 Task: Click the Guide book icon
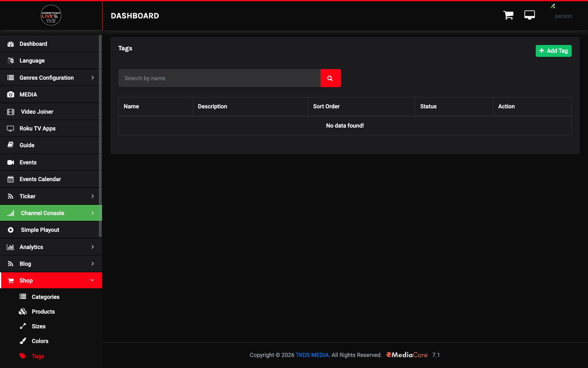[x=11, y=145]
